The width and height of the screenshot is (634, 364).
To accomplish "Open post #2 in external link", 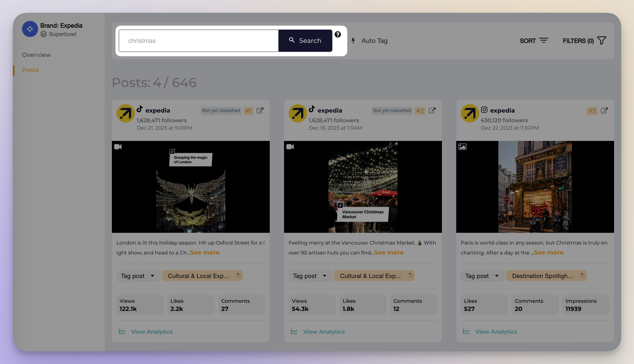I will pyautogui.click(x=432, y=111).
